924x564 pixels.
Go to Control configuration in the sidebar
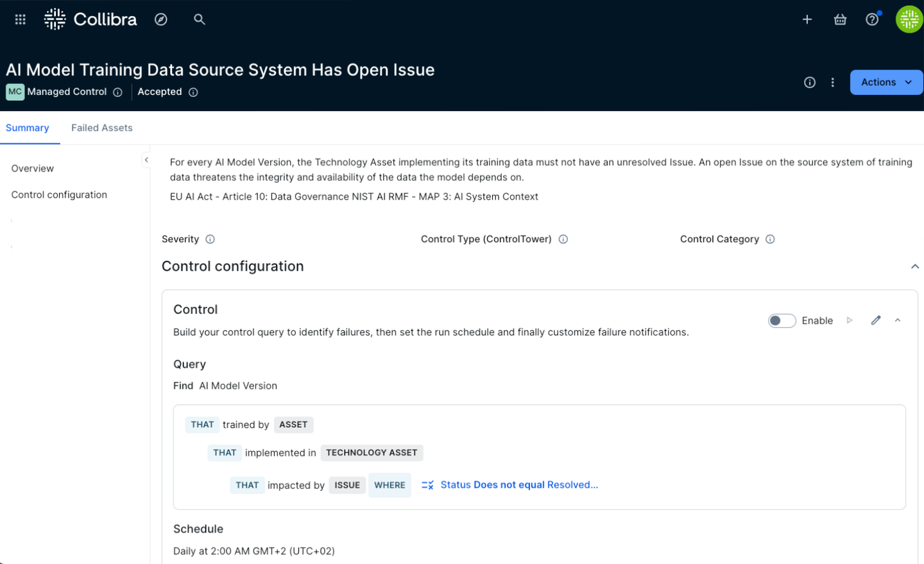59,195
